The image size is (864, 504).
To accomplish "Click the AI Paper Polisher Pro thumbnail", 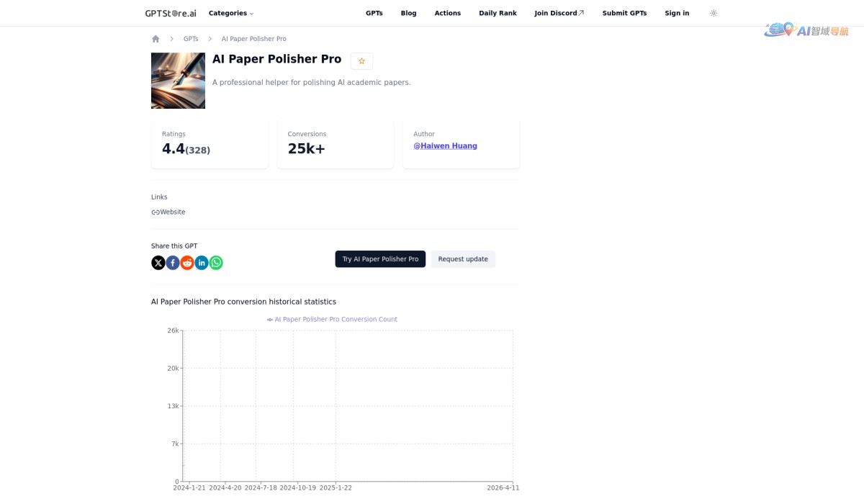I will pyautogui.click(x=178, y=81).
